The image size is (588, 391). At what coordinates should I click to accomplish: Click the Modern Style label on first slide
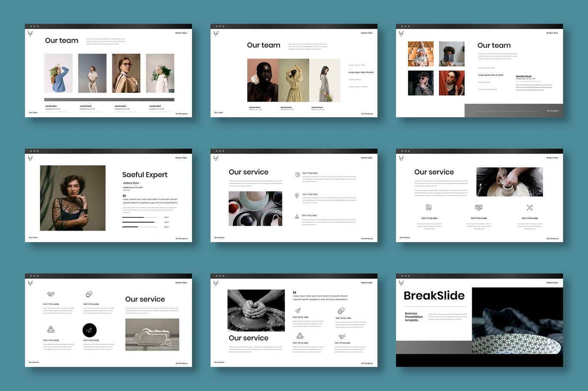point(181,33)
